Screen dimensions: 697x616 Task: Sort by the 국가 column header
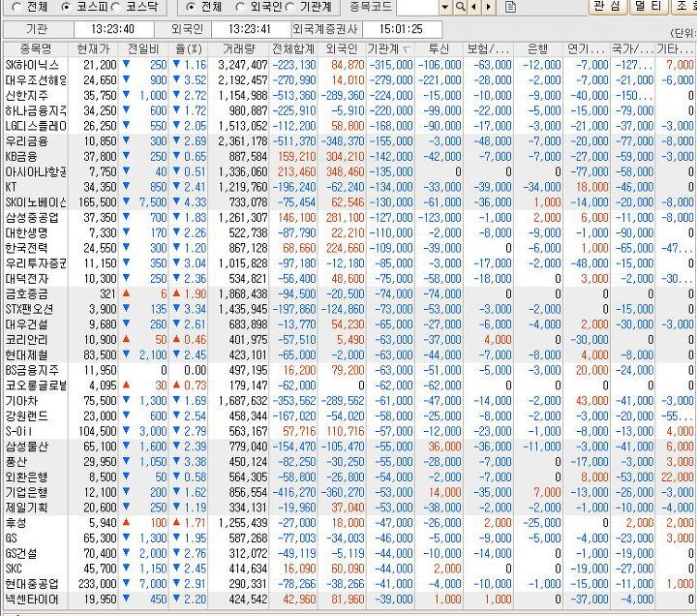(x=632, y=49)
